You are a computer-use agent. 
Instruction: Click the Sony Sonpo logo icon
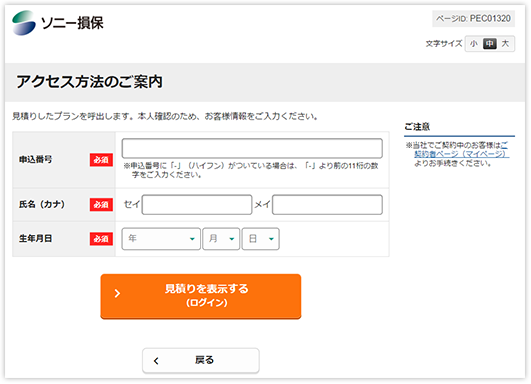click(x=24, y=23)
